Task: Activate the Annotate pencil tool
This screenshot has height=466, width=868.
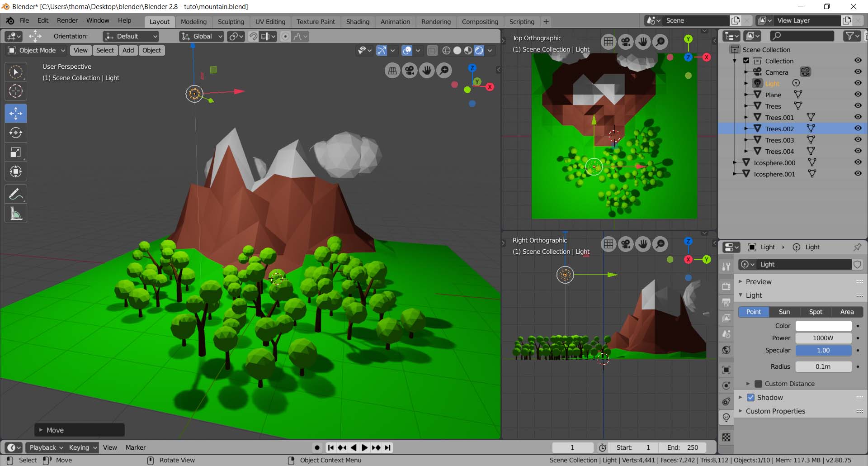Action: pos(16,195)
